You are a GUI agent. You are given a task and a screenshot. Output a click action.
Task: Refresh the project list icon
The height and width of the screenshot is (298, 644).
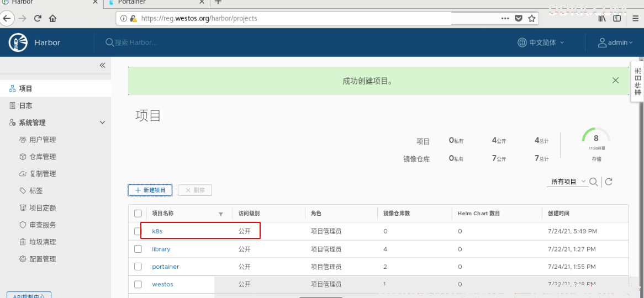pyautogui.click(x=609, y=182)
